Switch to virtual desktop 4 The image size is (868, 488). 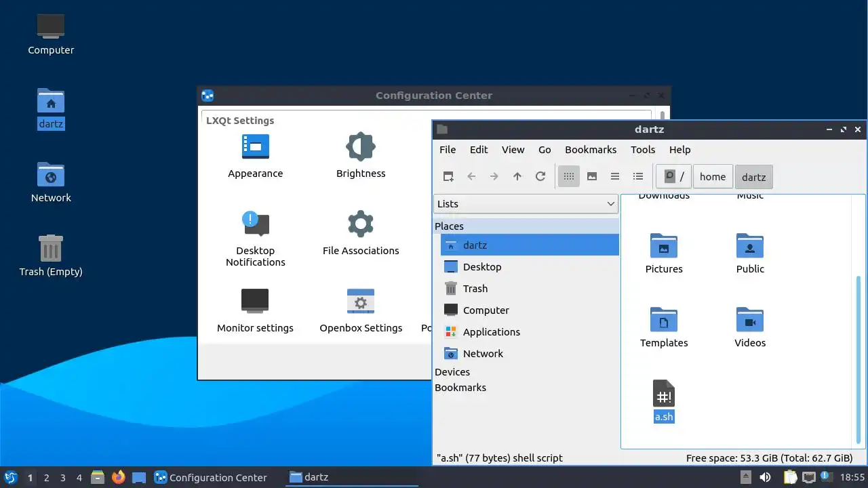click(x=79, y=477)
